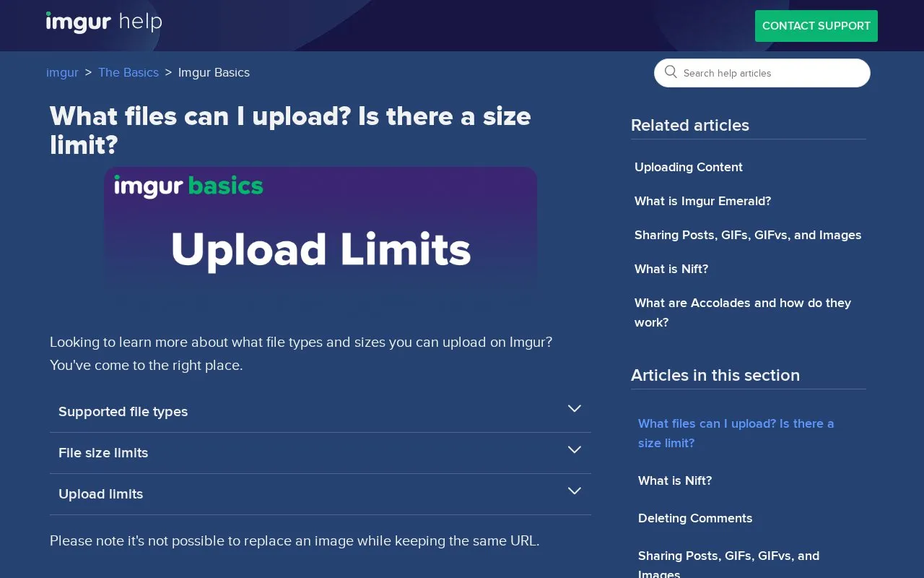
Task: Expand the Supported file types chevron
Action: point(575,409)
